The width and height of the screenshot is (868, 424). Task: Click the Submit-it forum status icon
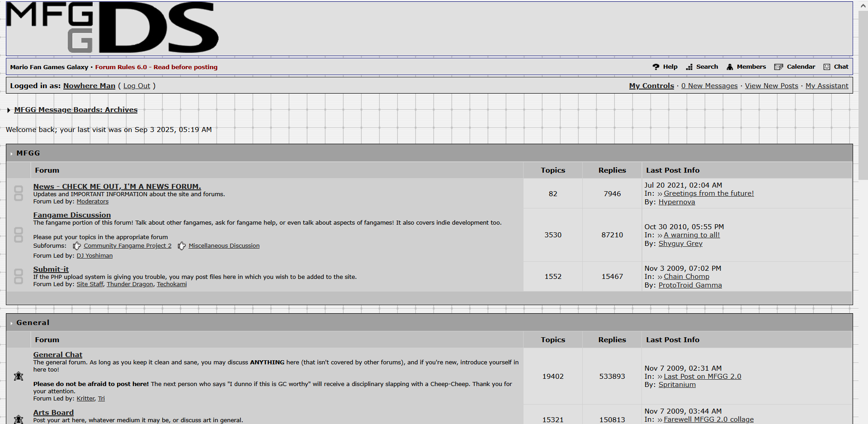click(19, 277)
